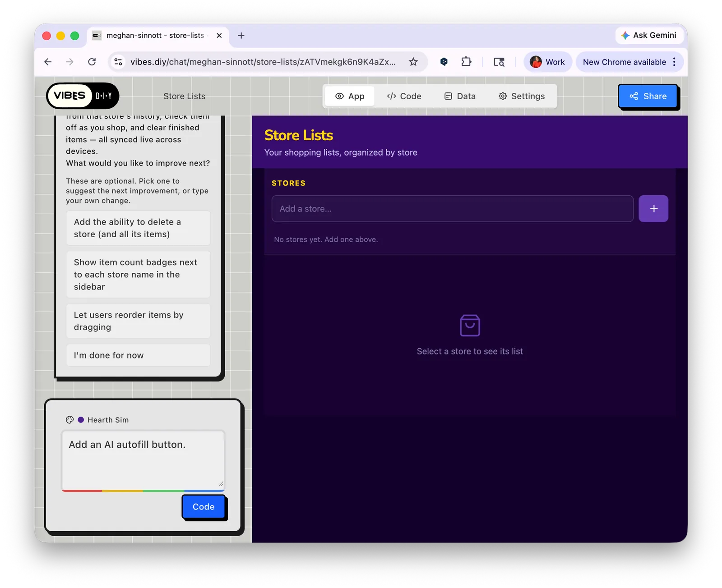Click the blue Share button
Viewport: 722px width, 588px height.
pyautogui.click(x=648, y=96)
